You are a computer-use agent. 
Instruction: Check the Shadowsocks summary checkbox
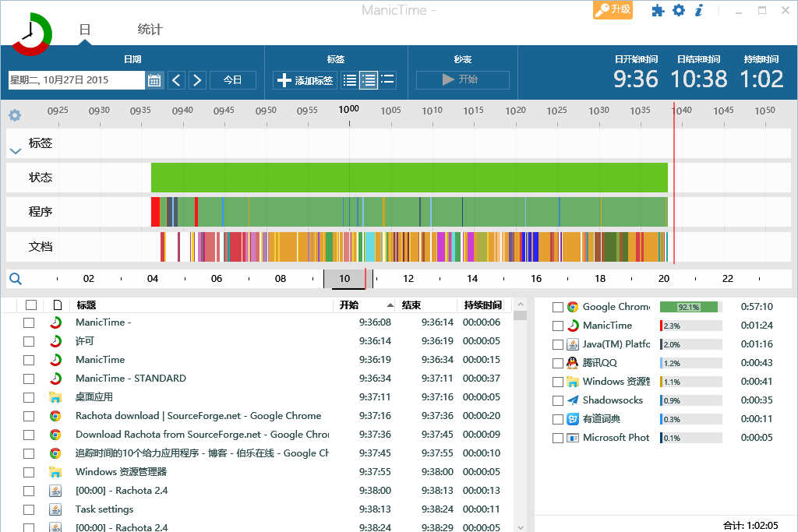point(558,401)
